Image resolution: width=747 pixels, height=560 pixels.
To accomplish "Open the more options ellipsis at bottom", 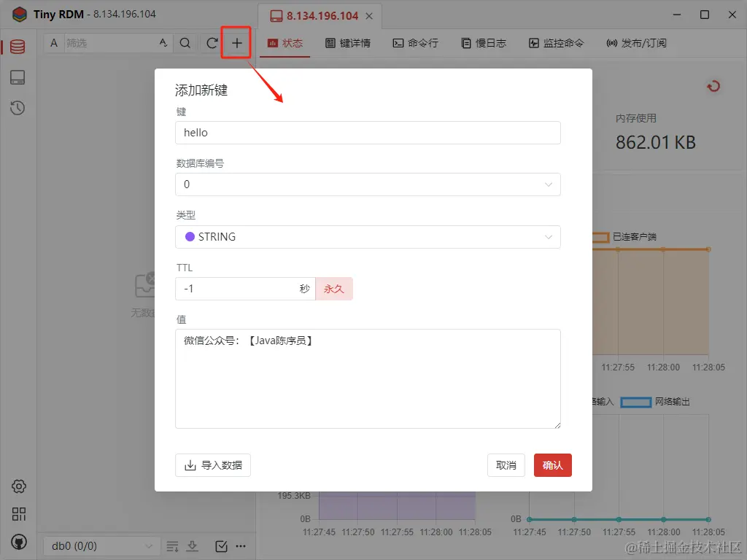I will tap(241, 546).
